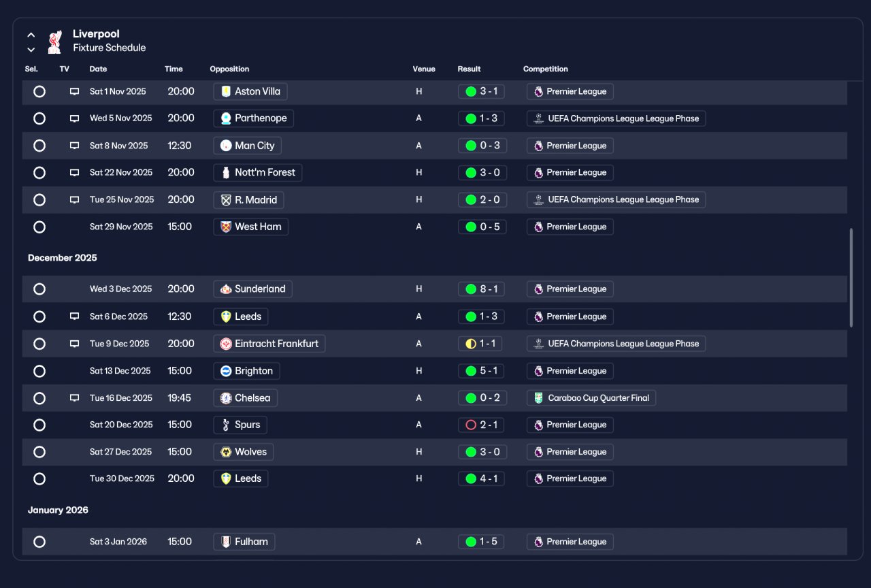Click the Wolves club badge icon
The height and width of the screenshot is (588, 871).
[x=226, y=452]
